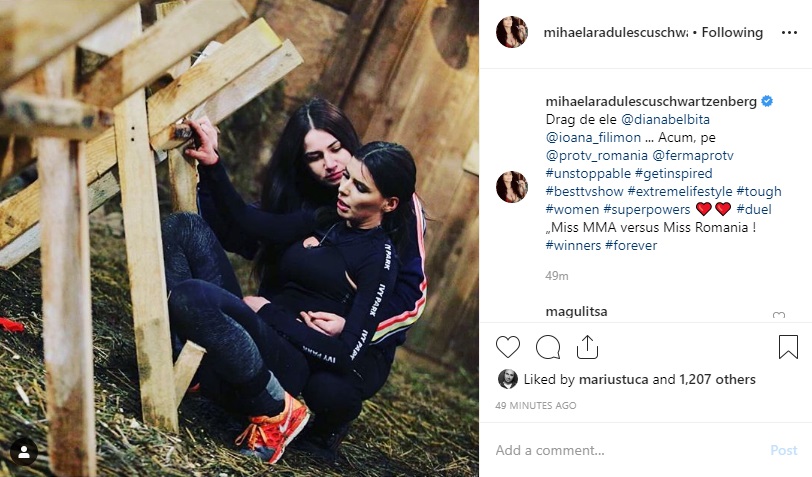This screenshot has width=812, height=477.
Task: Open magulitsa commenter profile
Action: (576, 311)
